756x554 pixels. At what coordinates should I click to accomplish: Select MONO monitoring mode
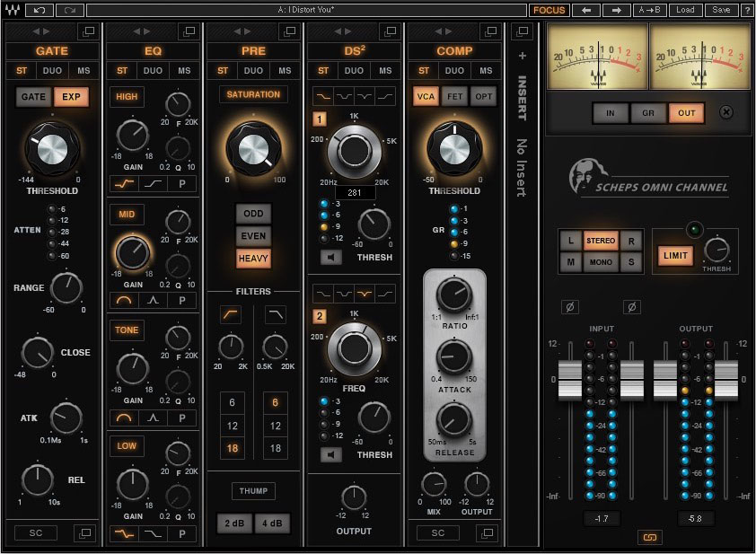pyautogui.click(x=601, y=262)
